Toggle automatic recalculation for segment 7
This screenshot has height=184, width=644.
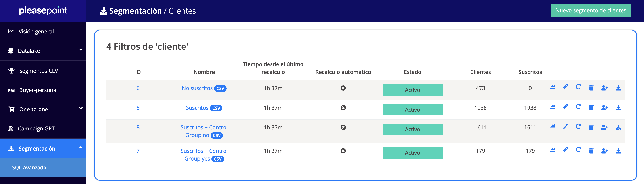(343, 151)
